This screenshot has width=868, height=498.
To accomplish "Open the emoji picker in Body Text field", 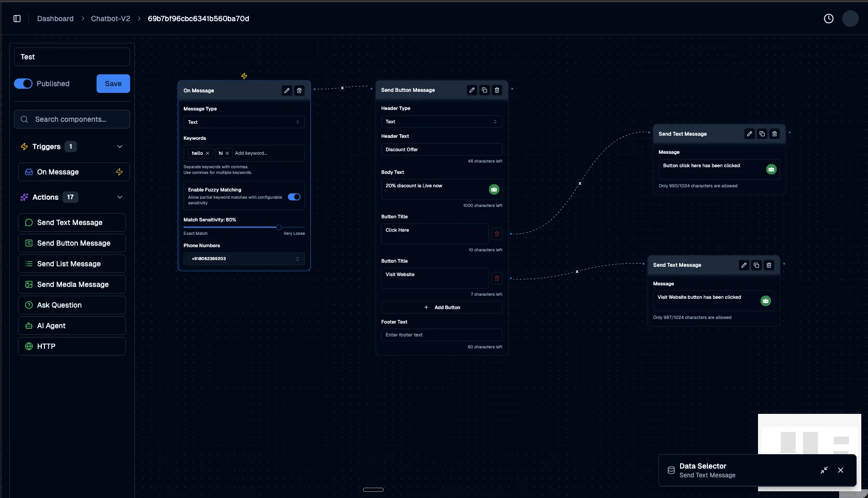I will tap(494, 189).
